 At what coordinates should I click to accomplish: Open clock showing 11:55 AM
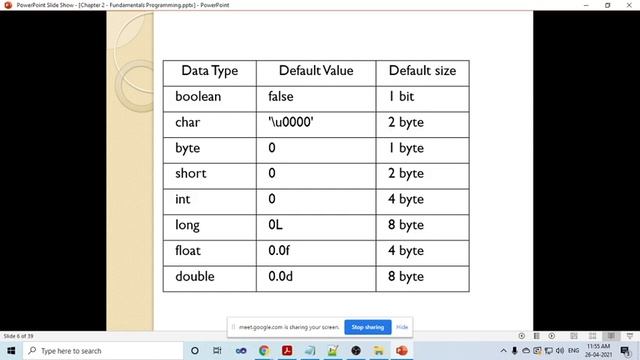(598, 351)
